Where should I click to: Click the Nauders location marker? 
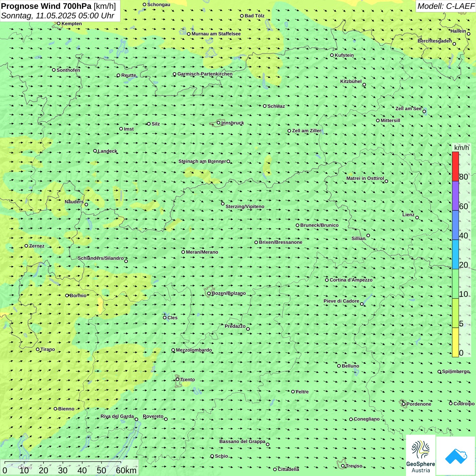click(x=86, y=204)
